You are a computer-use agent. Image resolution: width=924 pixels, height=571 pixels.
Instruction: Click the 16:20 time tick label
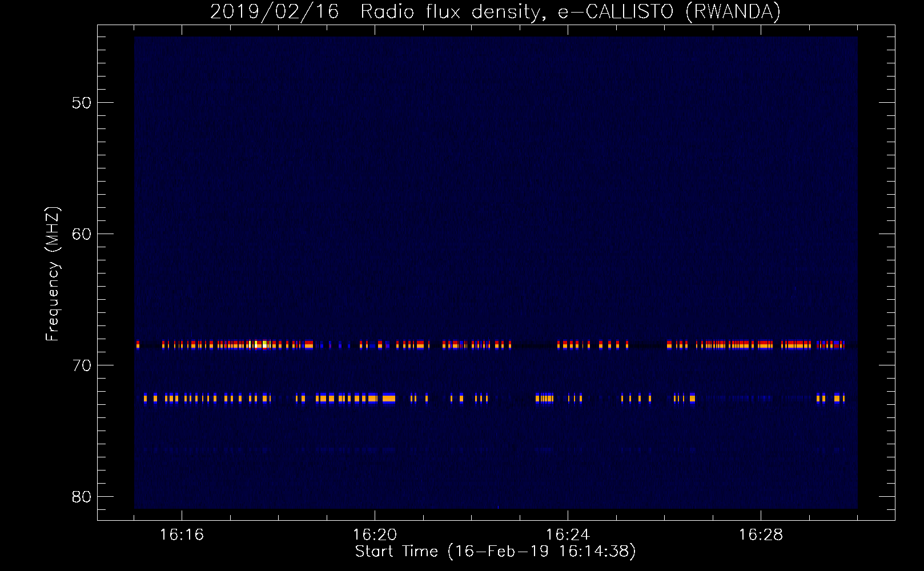click(x=375, y=535)
